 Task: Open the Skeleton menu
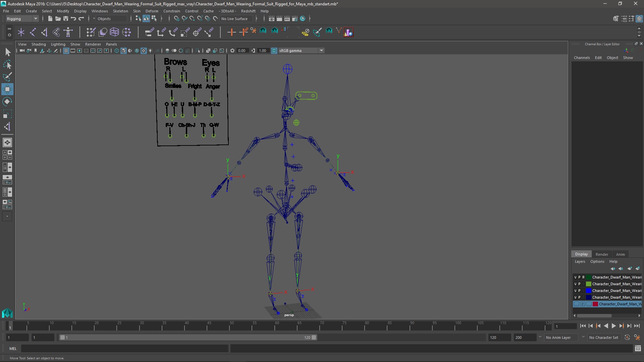(120, 11)
